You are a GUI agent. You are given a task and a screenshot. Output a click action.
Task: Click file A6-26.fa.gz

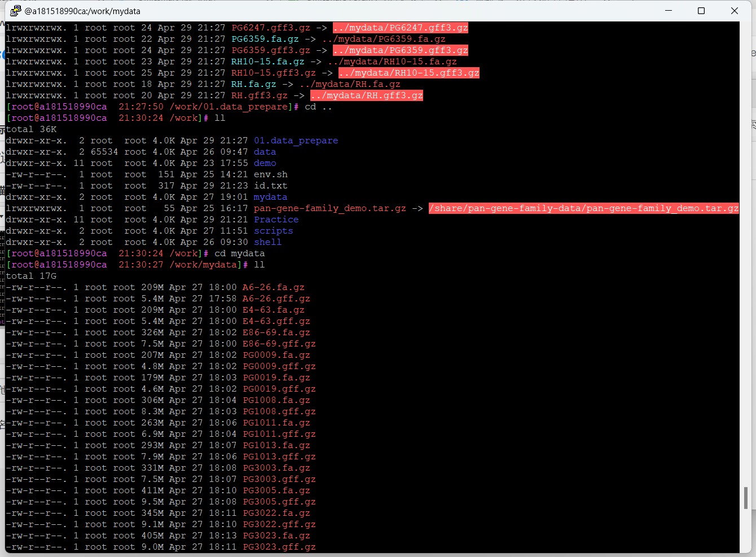[273, 287]
